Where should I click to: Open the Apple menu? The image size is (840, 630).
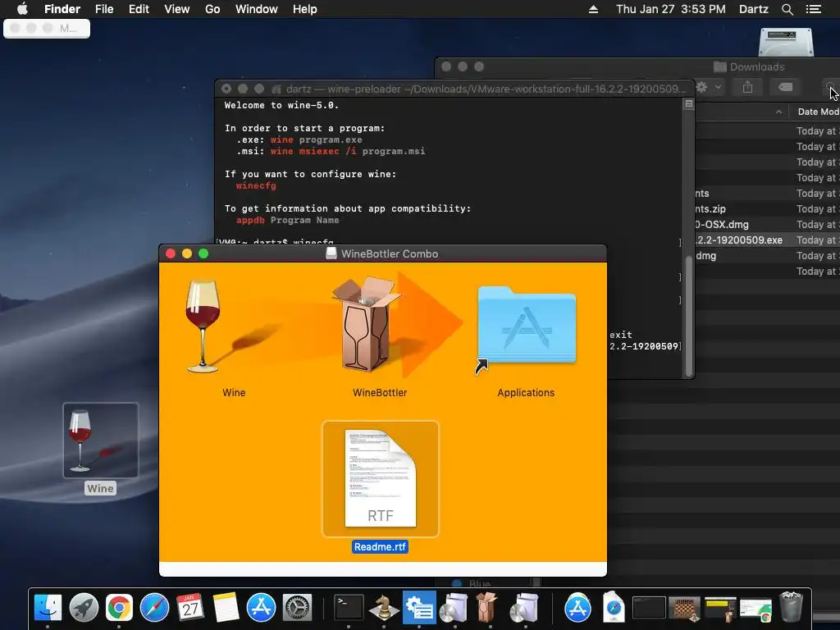(22, 9)
